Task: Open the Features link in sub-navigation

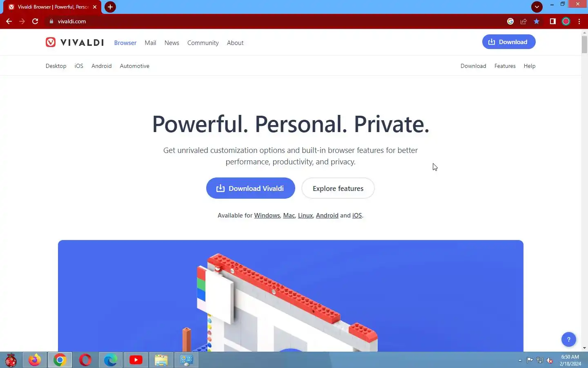Action: coord(505,66)
